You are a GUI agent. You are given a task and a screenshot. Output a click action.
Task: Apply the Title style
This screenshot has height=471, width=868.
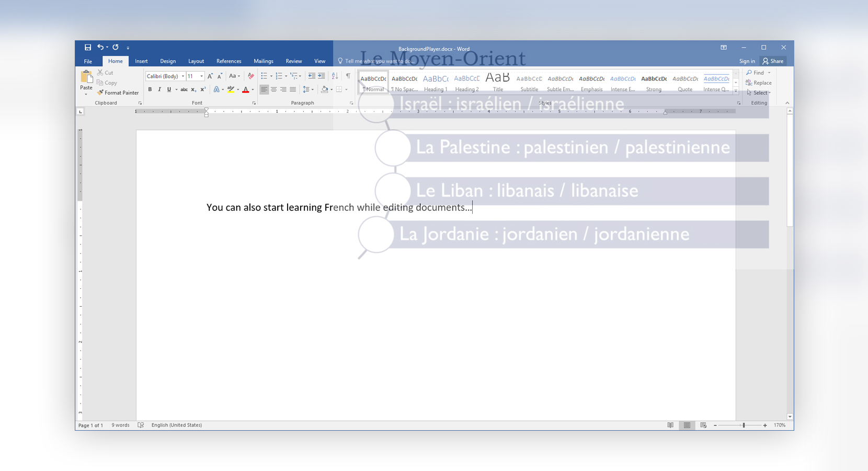498,83
